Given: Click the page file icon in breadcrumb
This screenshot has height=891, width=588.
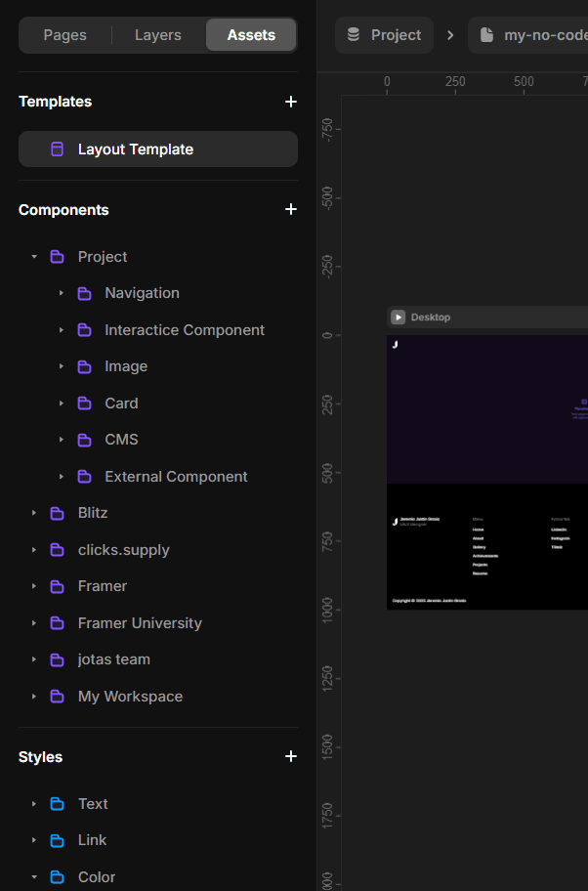Looking at the screenshot, I should 486,35.
